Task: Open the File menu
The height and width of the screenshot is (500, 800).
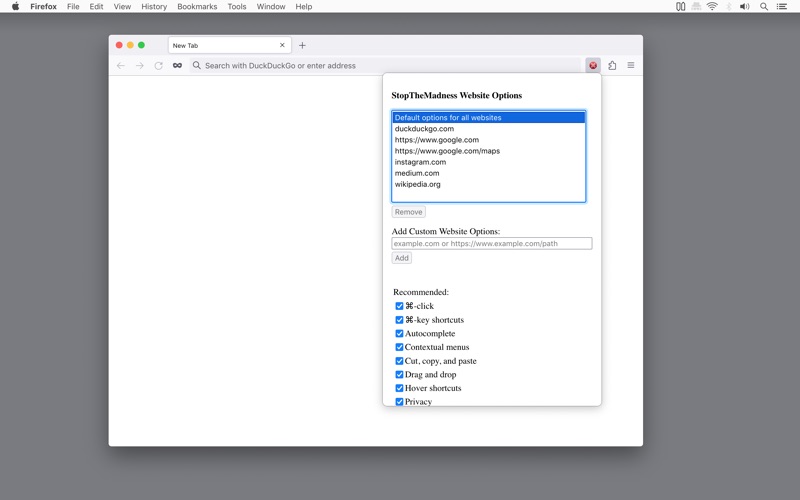Action: click(73, 7)
